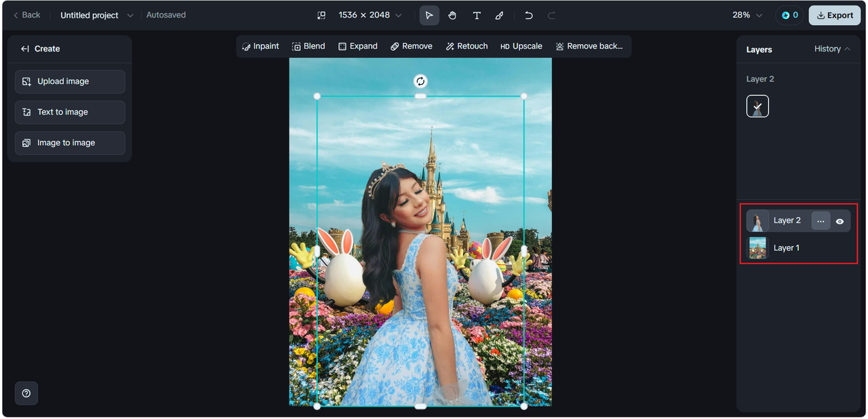
Task: Click the Layer 2 preview thumbnail at top
Action: click(757, 106)
